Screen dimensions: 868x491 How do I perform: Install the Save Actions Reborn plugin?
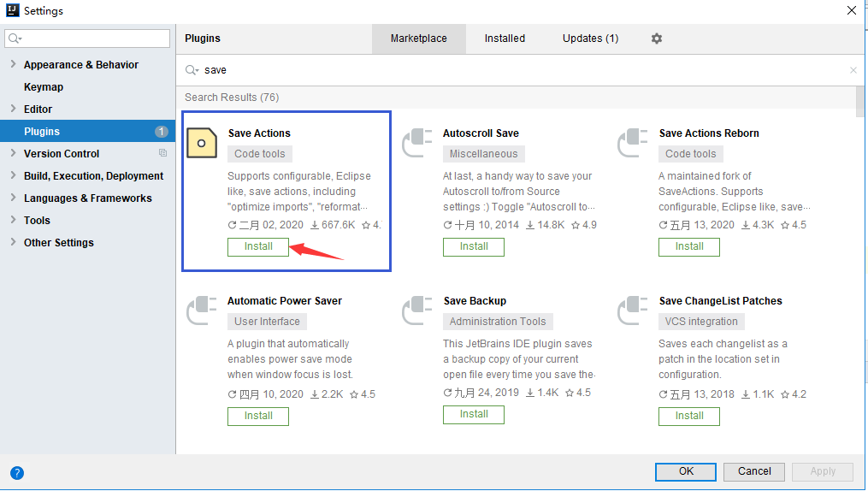(x=688, y=247)
